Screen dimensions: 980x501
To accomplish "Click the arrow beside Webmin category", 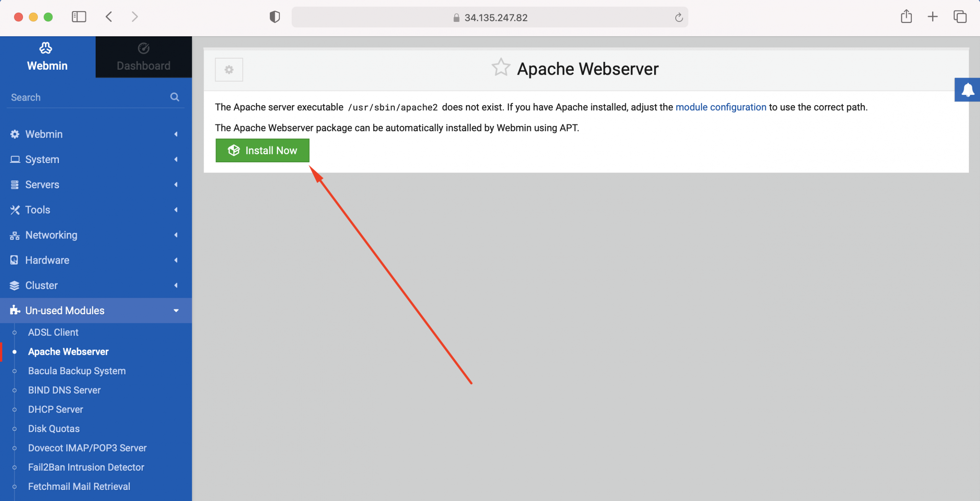I will coord(176,134).
